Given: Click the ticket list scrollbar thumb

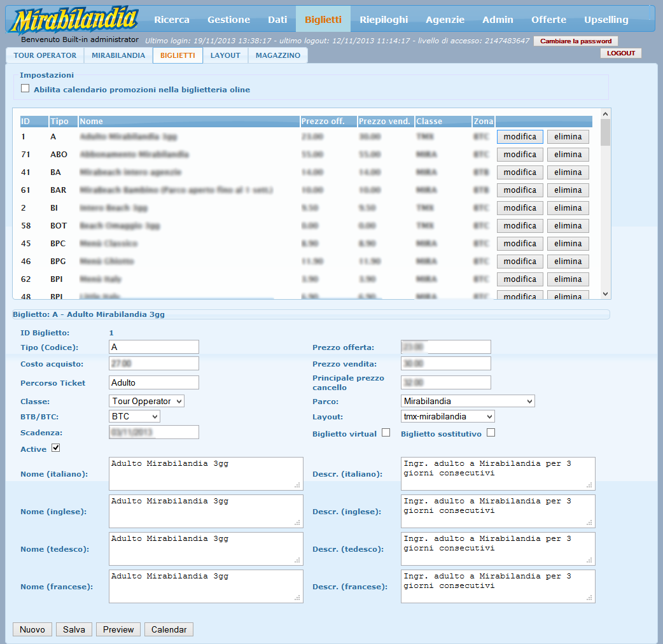Looking at the screenshot, I should coord(606,132).
